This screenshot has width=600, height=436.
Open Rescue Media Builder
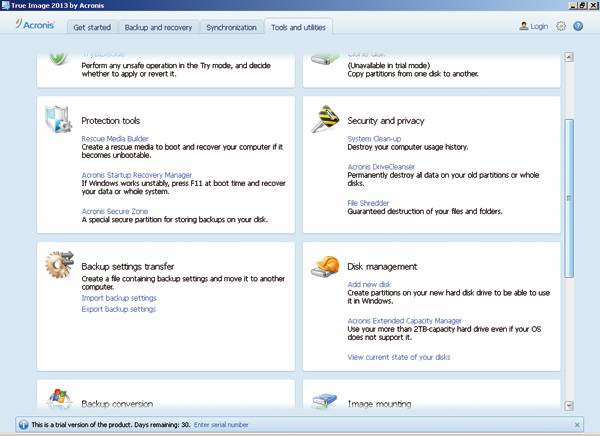(115, 139)
